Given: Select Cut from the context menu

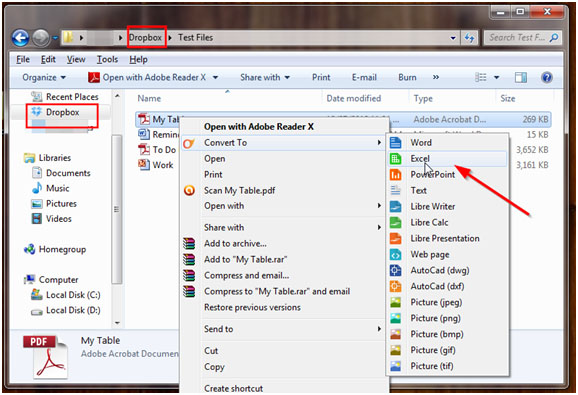Looking at the screenshot, I should [x=211, y=350].
